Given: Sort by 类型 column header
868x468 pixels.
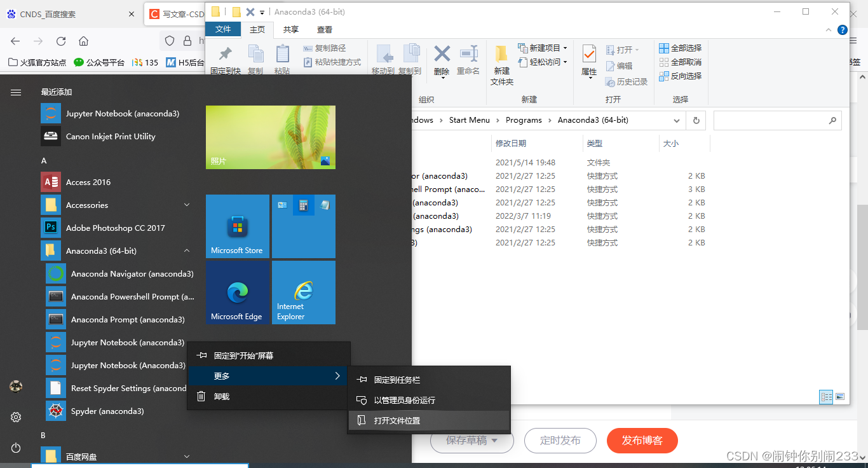Looking at the screenshot, I should pos(621,144).
